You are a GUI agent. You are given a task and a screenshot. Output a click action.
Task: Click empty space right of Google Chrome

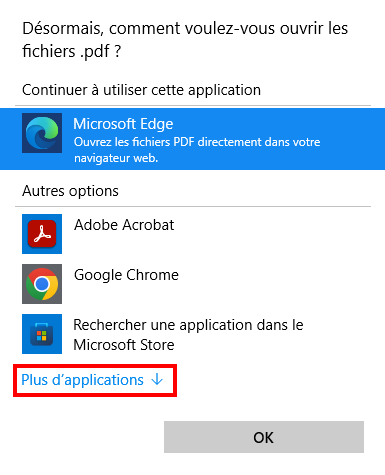coord(277,284)
